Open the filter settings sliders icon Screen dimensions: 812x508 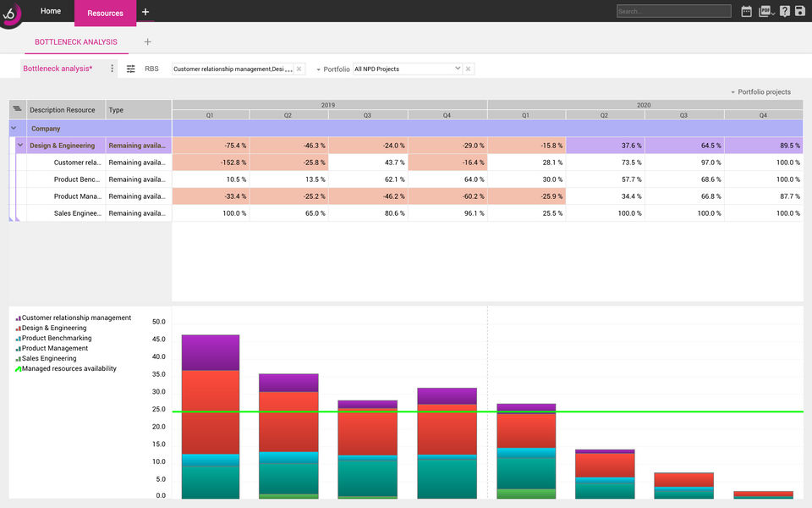point(130,69)
